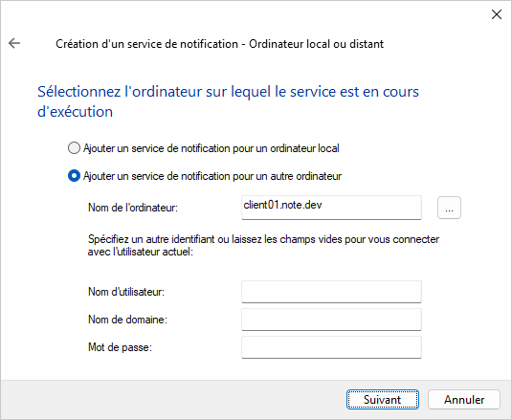Go back using the arrow icon
This screenshot has height=420, width=512.
[x=14, y=43]
